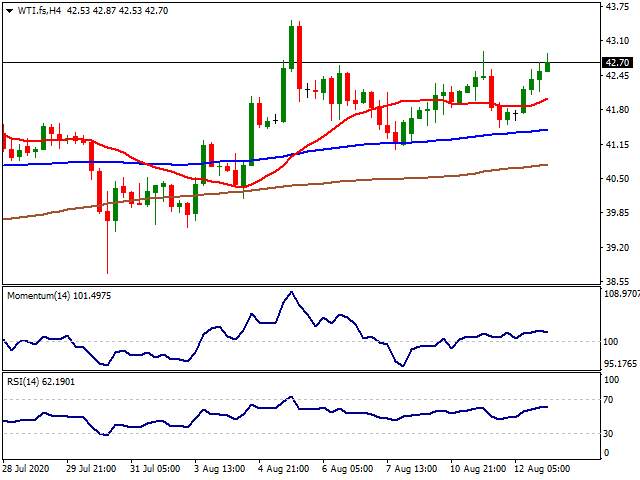The width and height of the screenshot is (640, 480).
Task: Click the 12 Aug 05:00 time label
Action: pos(542,469)
